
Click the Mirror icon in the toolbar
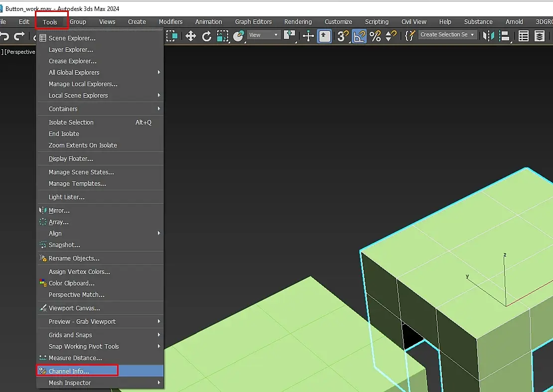tap(489, 36)
